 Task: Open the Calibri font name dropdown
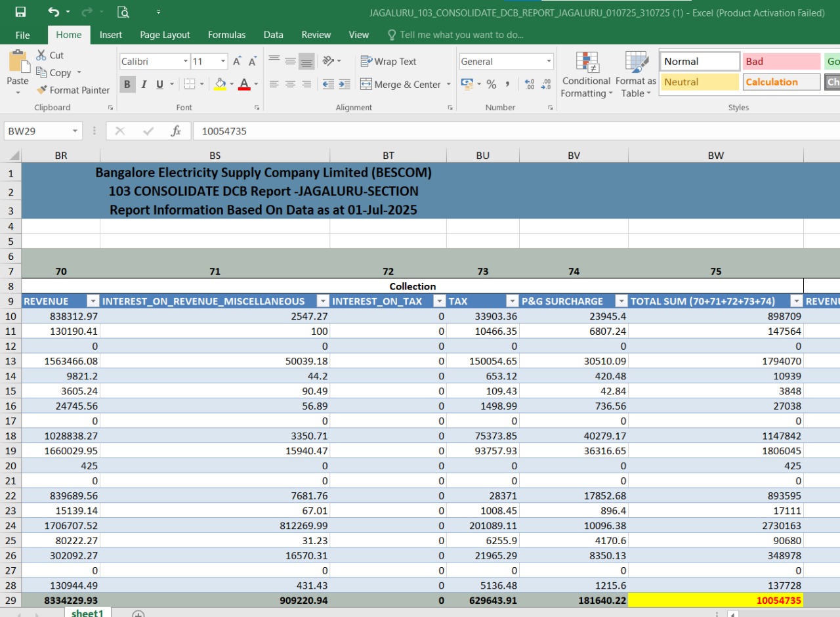tap(185, 62)
